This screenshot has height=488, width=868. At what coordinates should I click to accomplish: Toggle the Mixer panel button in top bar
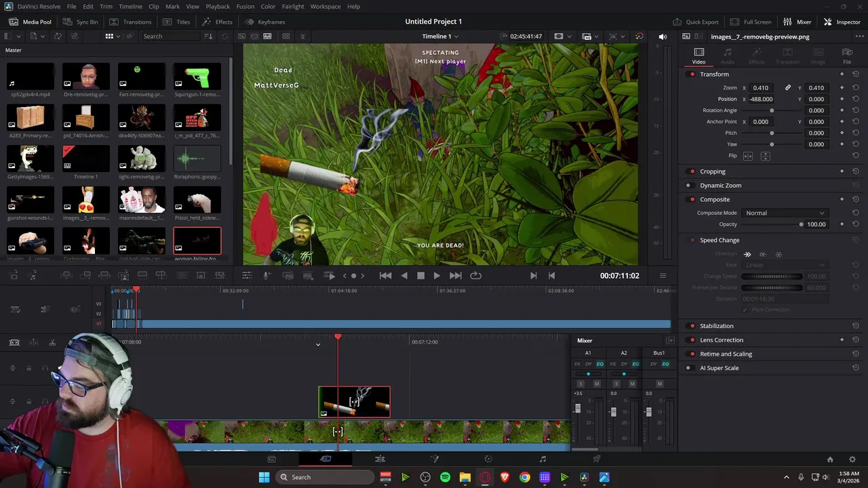797,22
